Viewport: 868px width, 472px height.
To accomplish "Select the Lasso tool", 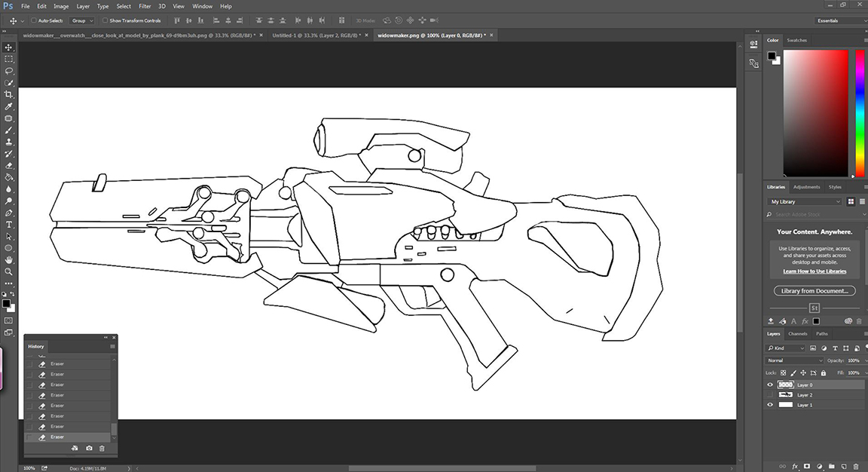I will [9, 71].
